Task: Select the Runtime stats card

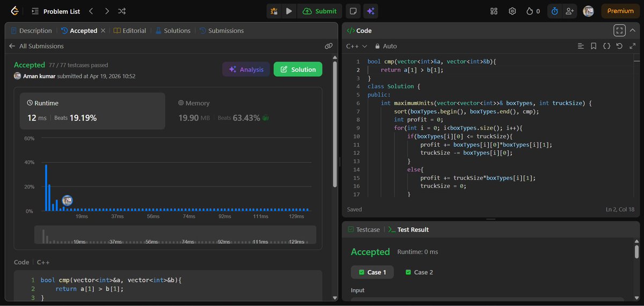Action: [92, 111]
